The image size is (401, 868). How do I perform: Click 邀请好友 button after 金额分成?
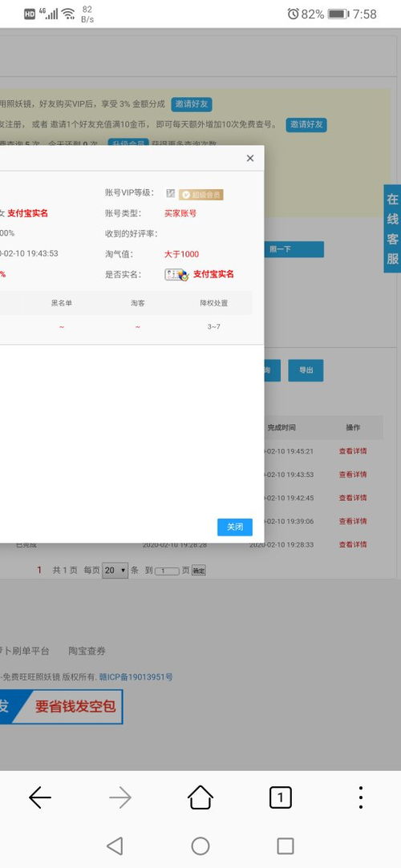tap(191, 104)
